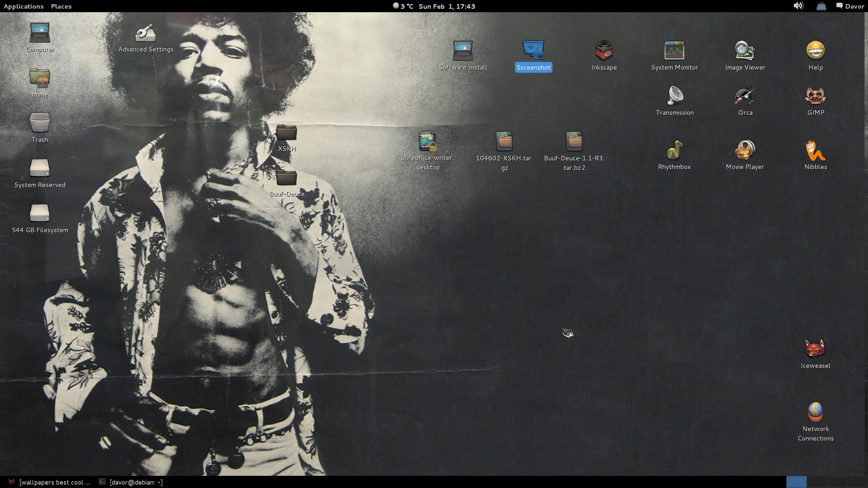Image resolution: width=868 pixels, height=488 pixels.
Task: Open the Places menu
Action: pos(61,6)
